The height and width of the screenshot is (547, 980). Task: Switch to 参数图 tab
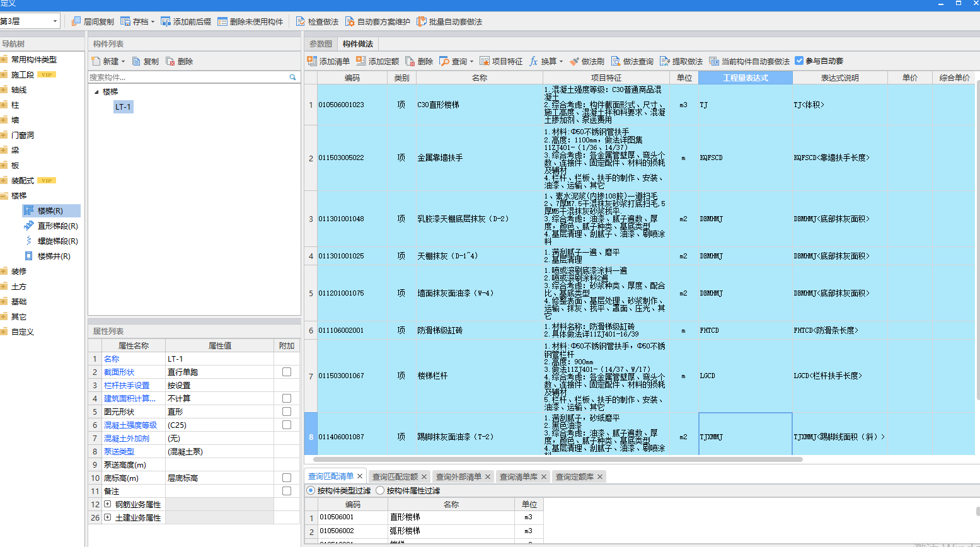coord(321,43)
